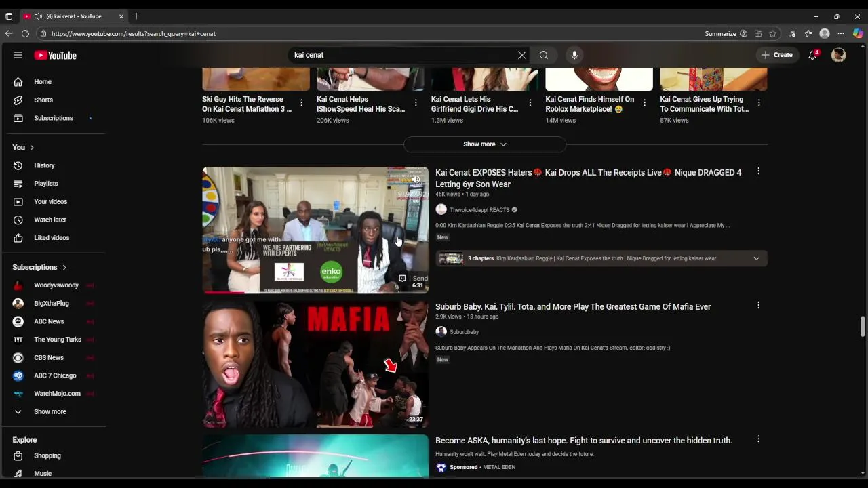Image resolution: width=868 pixels, height=488 pixels.
Task: Reload the page with the refresh icon
Action: pyautogui.click(x=25, y=33)
